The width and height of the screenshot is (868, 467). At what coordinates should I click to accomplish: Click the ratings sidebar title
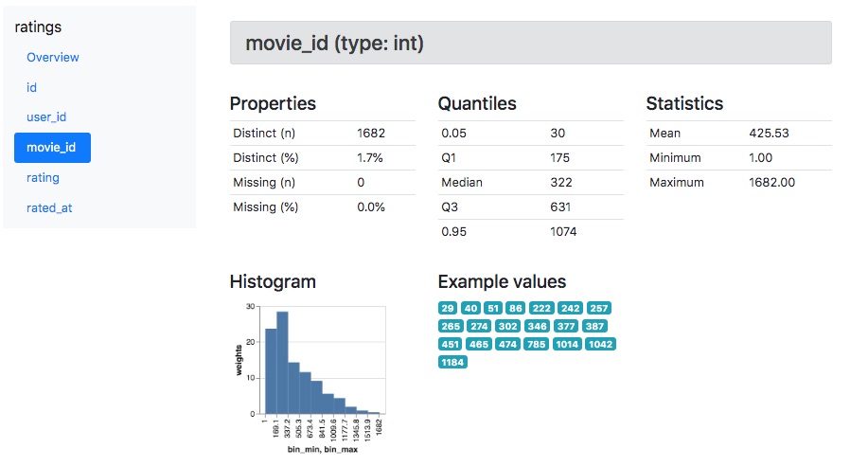tap(38, 27)
